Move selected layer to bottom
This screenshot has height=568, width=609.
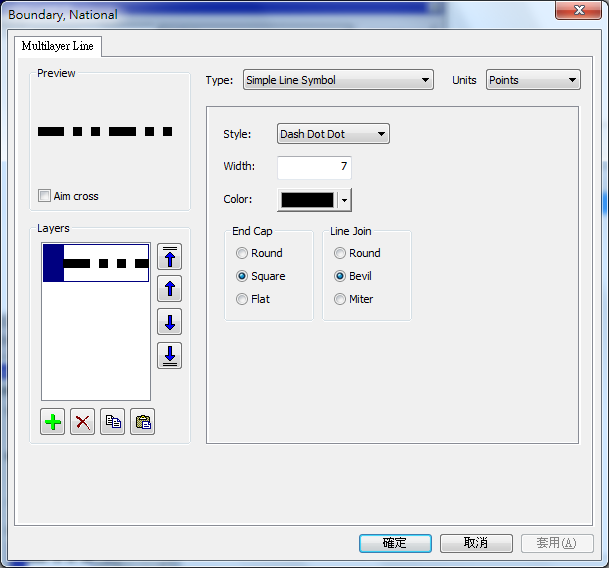pos(169,355)
